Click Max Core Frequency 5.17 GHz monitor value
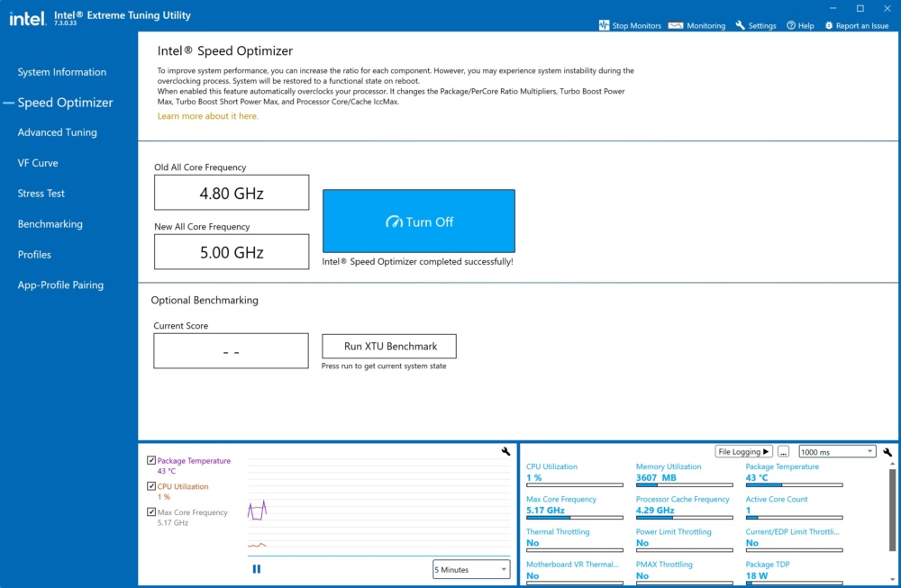901x588 pixels. 545,510
